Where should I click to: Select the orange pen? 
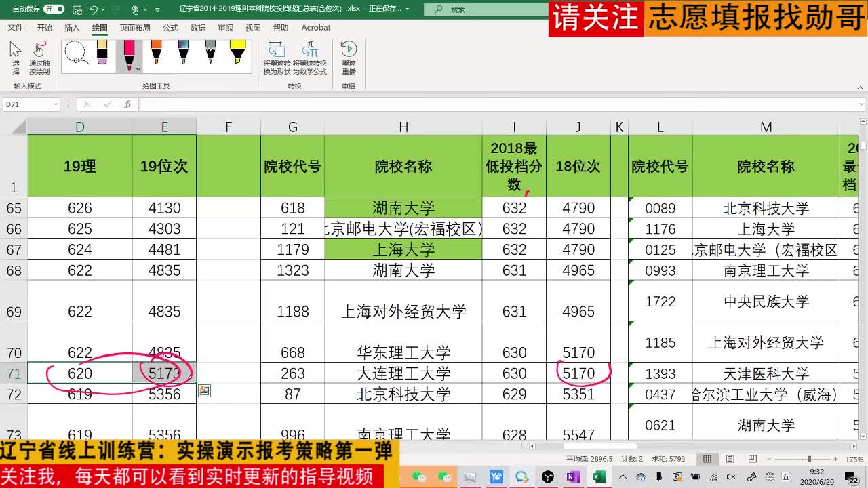(x=156, y=52)
